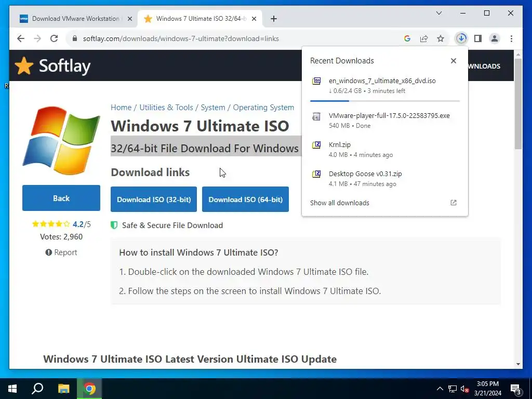This screenshot has width=532, height=399.
Task: Close the Windows 7 Ultimate ISO tab
Action: click(254, 19)
